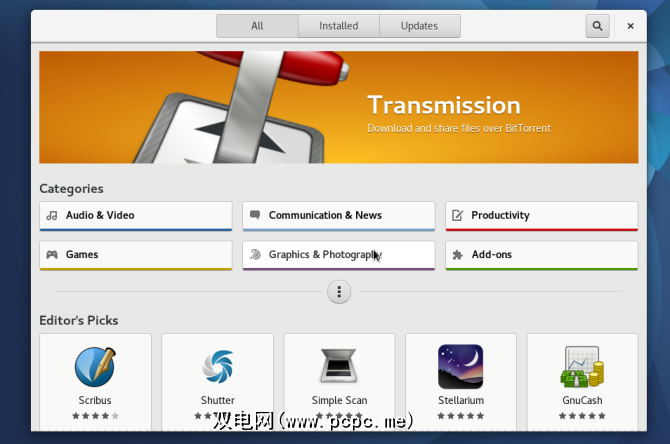Switch to the Updates tab
670x444 pixels.
(x=420, y=26)
